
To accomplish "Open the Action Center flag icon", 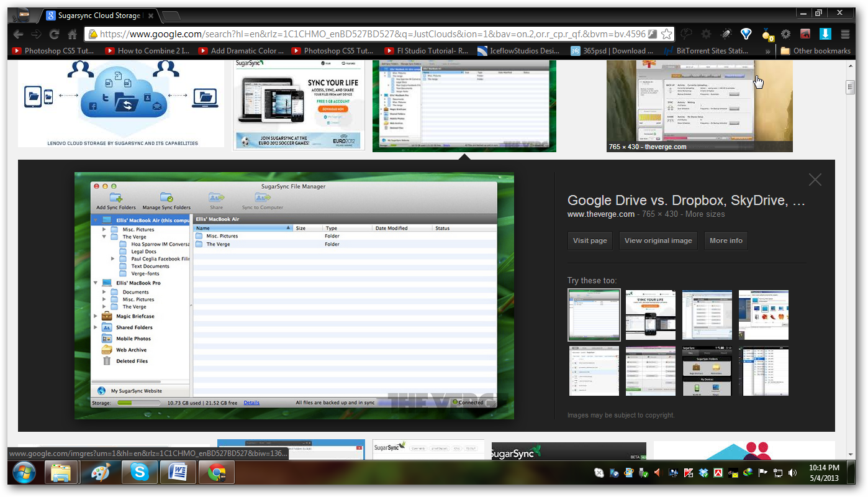I will click(762, 473).
